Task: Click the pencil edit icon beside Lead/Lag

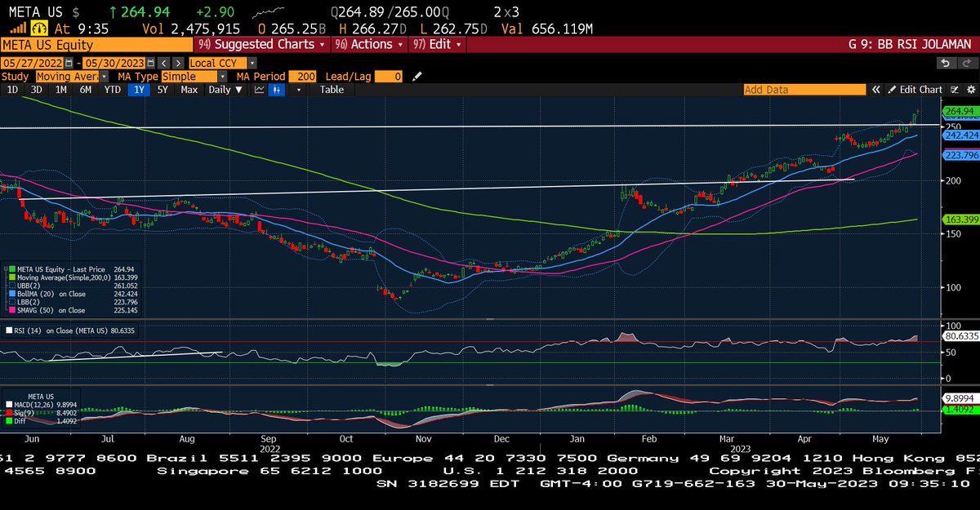Action: [x=416, y=77]
